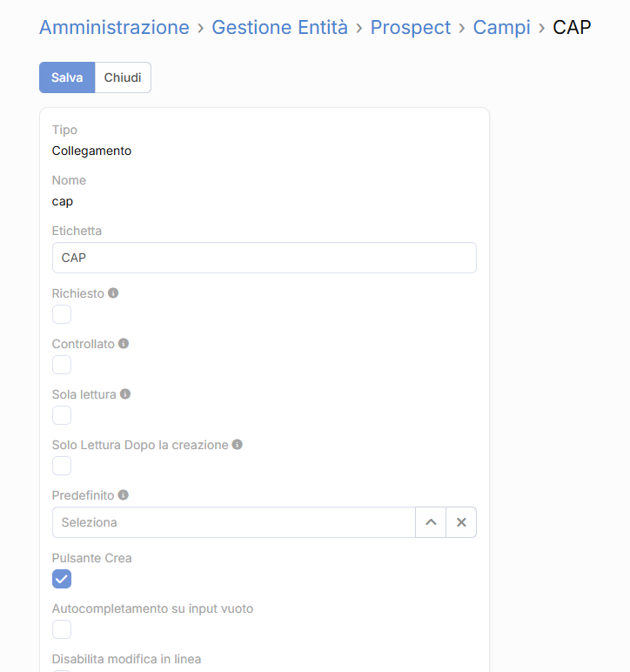Click info icon beside Controllato label
This screenshot has width=630, height=672.
pos(124,344)
